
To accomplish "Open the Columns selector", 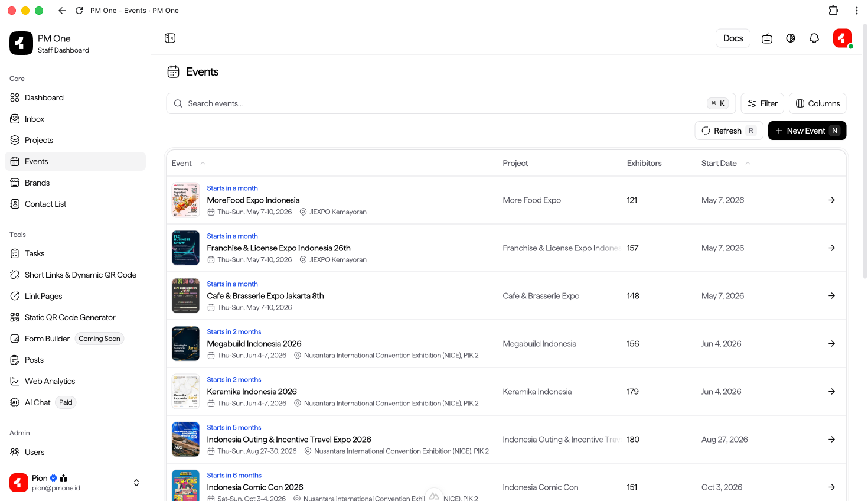I will [x=817, y=103].
